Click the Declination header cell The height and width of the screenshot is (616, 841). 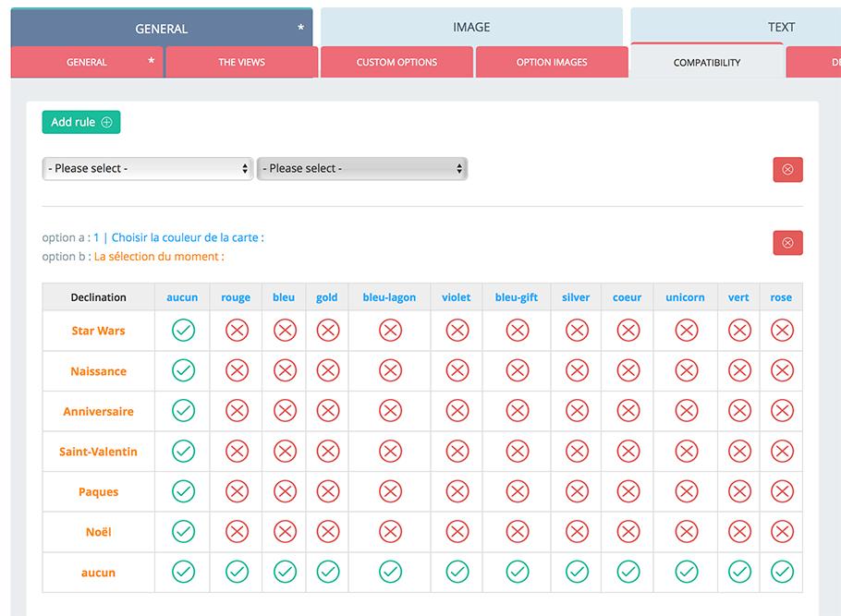(x=98, y=297)
